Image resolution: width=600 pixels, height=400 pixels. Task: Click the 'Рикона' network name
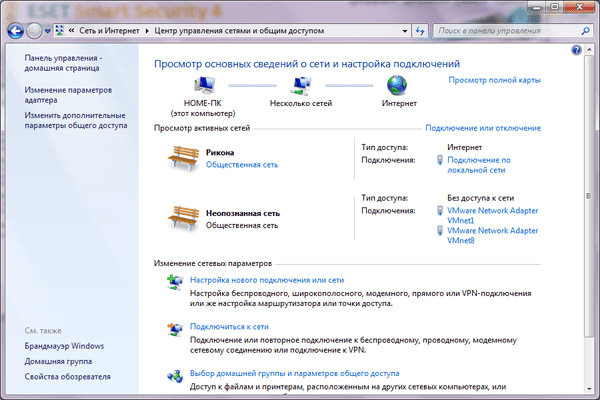[x=220, y=152]
